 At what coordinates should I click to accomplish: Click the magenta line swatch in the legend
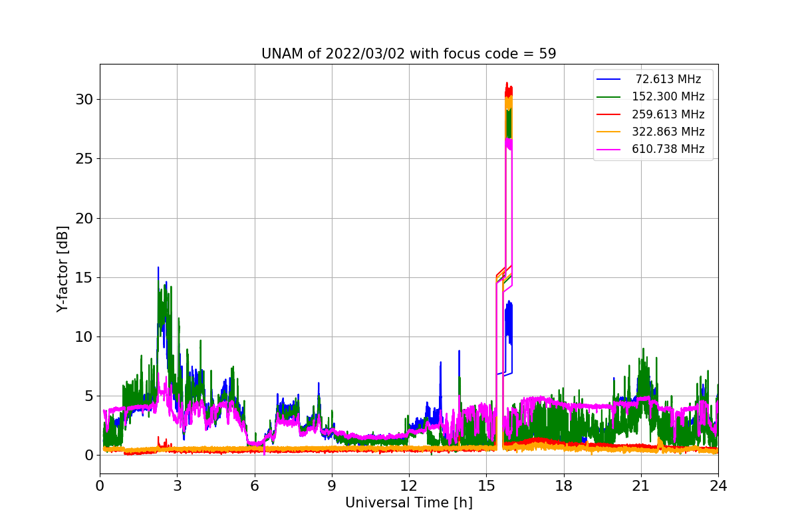[608, 149]
